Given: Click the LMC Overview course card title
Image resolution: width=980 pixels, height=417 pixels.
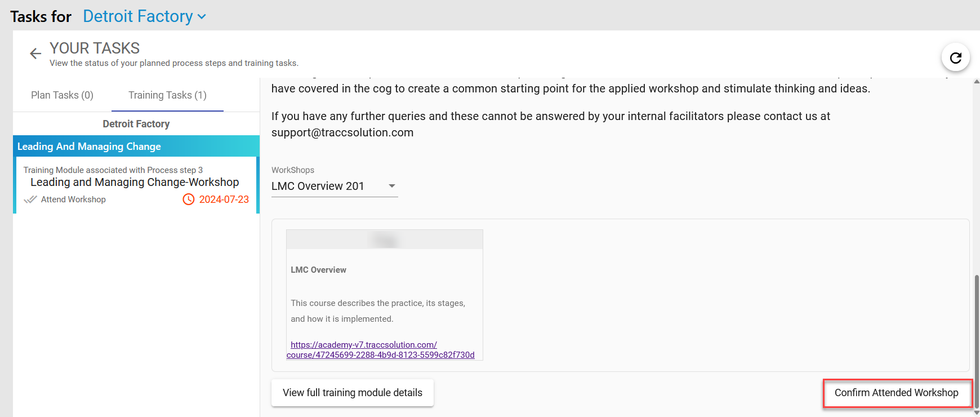Looking at the screenshot, I should pyautogui.click(x=319, y=270).
